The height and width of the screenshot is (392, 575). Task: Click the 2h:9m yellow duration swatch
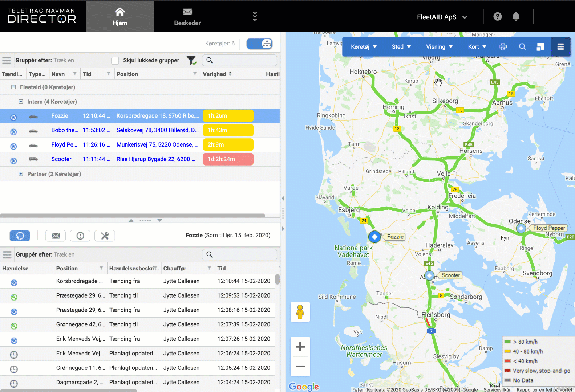pyautogui.click(x=228, y=144)
